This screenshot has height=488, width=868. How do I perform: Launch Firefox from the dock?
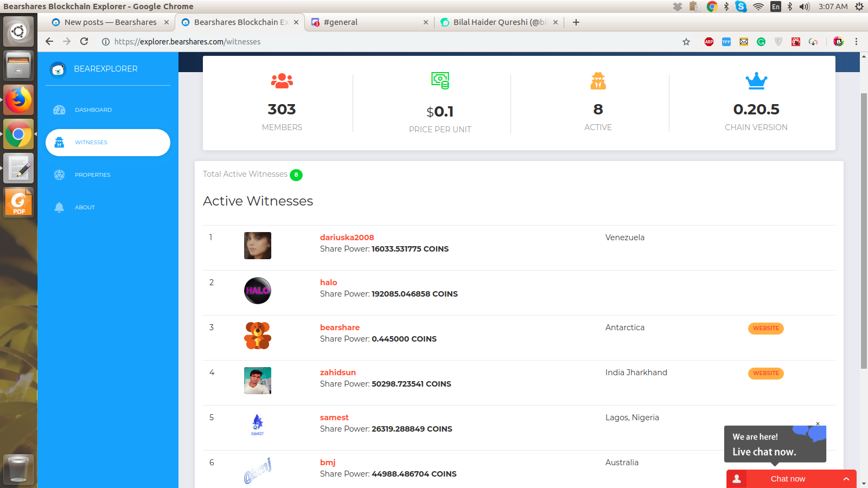(18, 100)
